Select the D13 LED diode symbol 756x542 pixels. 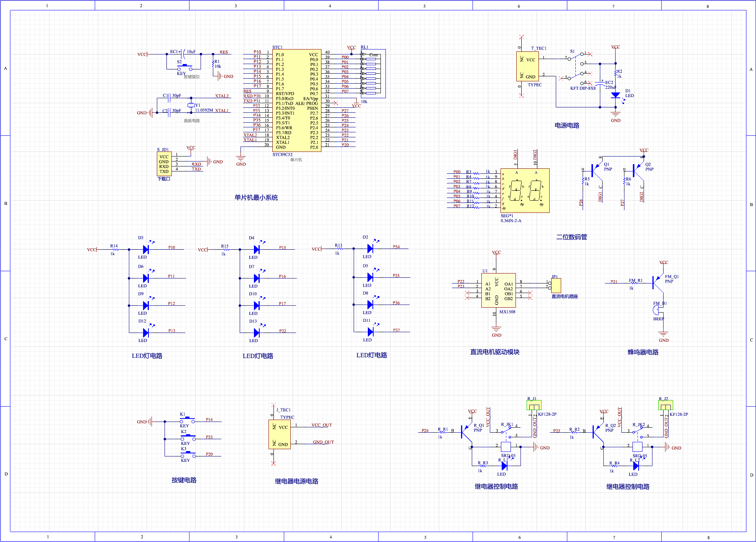[x=257, y=333]
